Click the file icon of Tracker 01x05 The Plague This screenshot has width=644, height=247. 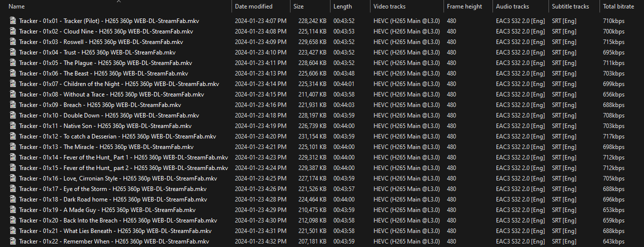13,63
